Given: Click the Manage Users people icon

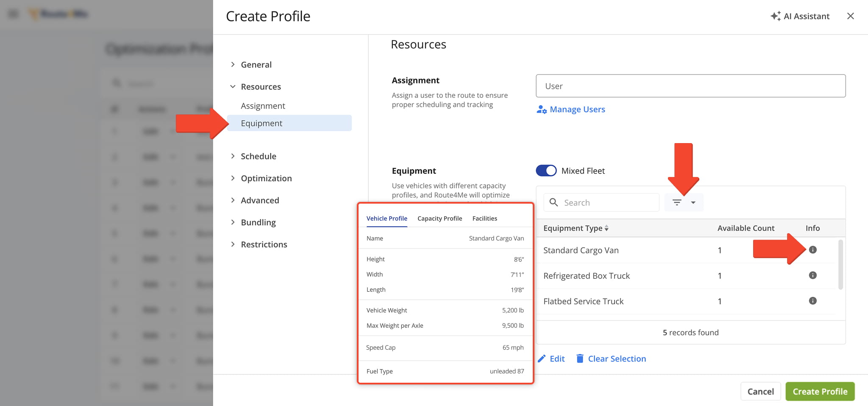Looking at the screenshot, I should 541,110.
